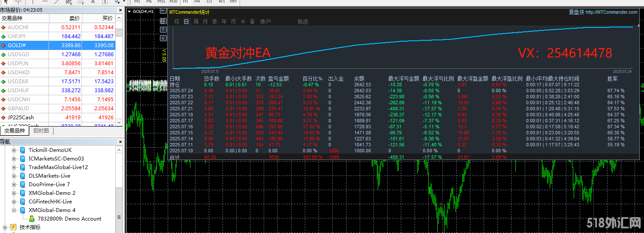Click the 2025.07.15 row date
The height and width of the screenshot is (233, 644).
point(181,133)
